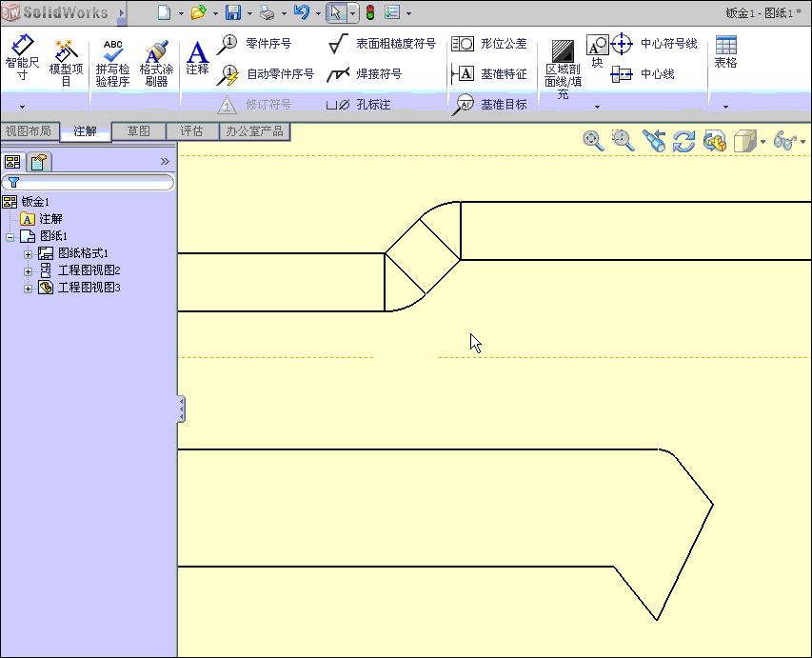Select the 钣金1 root tree item

[x=26, y=202]
